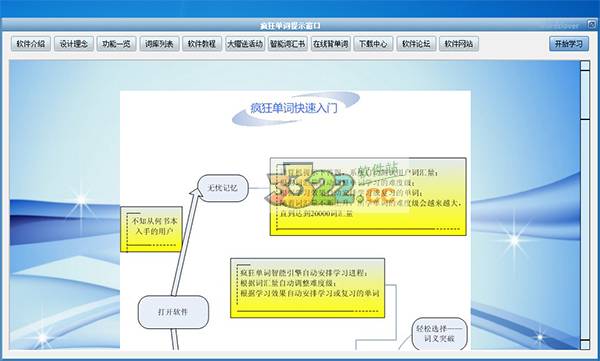Open the 软件介绍 page
Viewport: 600px width, 361px height.
(31, 44)
